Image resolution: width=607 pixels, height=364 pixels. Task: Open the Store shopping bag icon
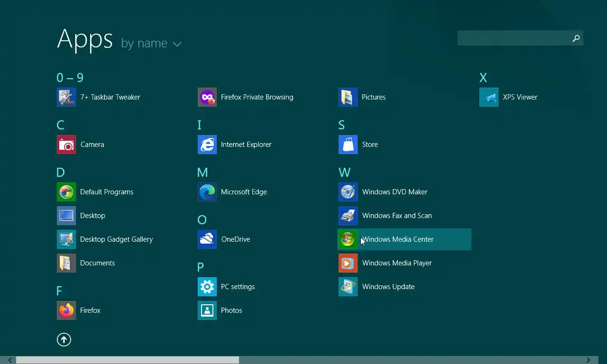pos(348,145)
